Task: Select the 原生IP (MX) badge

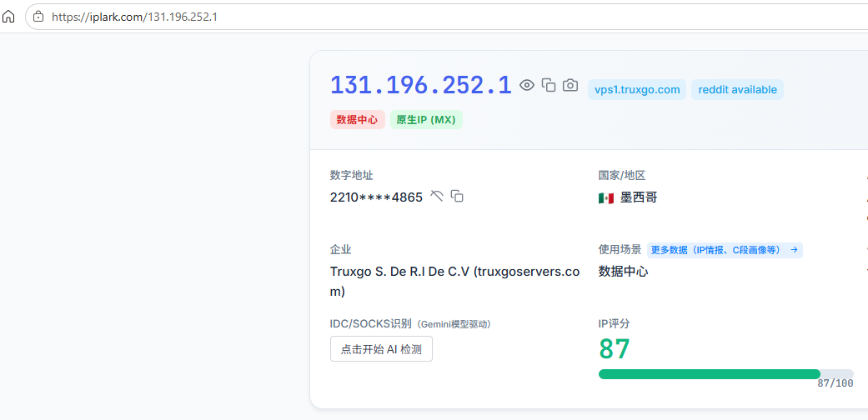Action: pyautogui.click(x=426, y=120)
